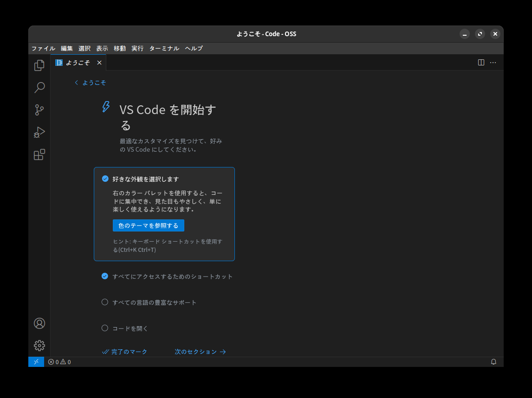Toggle completion check for すべてにアクセスするためのショートカット
Screen dimensions: 532x398
pyautogui.click(x=105, y=276)
